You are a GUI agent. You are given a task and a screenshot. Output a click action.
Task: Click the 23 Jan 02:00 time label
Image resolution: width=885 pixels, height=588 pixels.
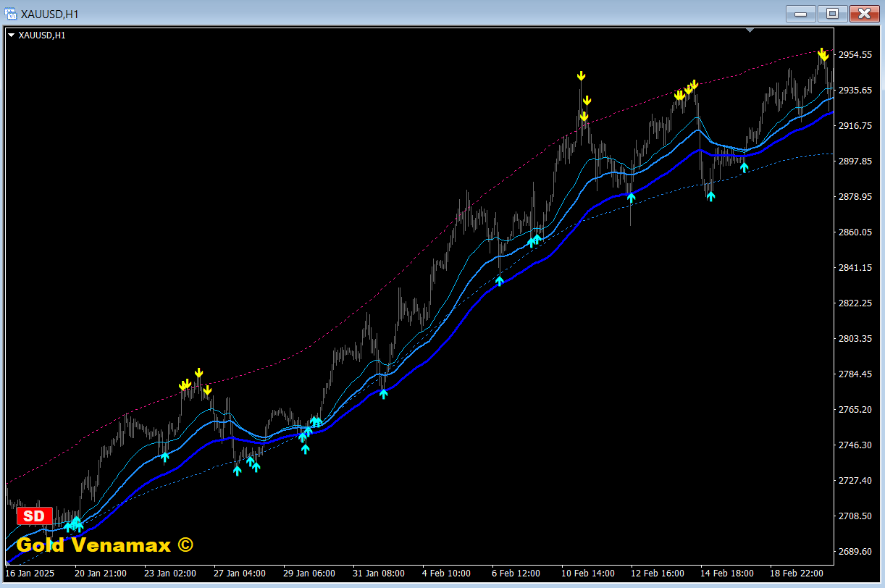pyautogui.click(x=170, y=574)
